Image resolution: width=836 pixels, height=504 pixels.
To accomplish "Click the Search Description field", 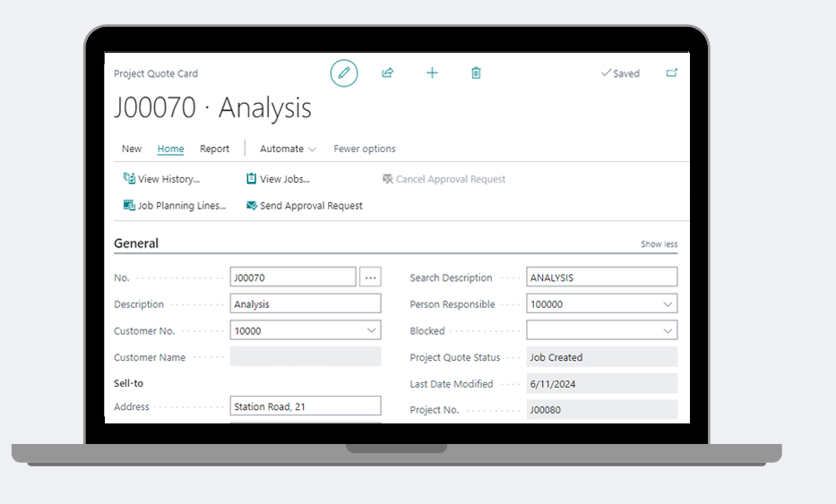I will (601, 278).
